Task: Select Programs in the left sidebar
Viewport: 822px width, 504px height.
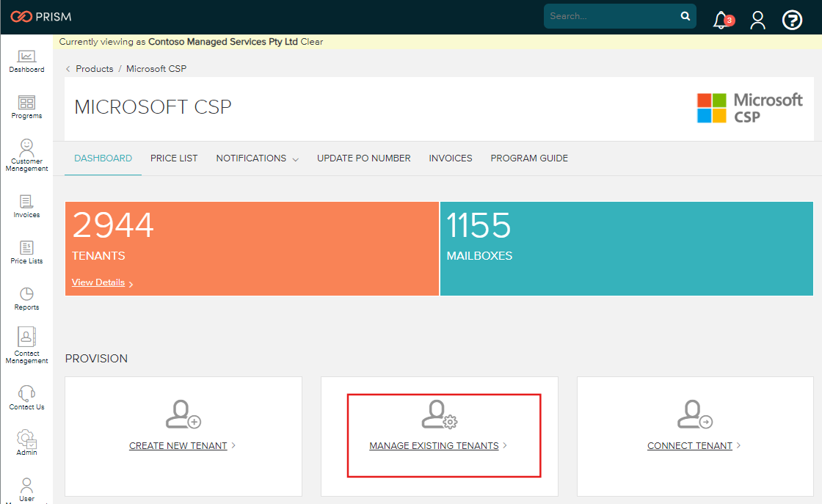Action: 26,106
